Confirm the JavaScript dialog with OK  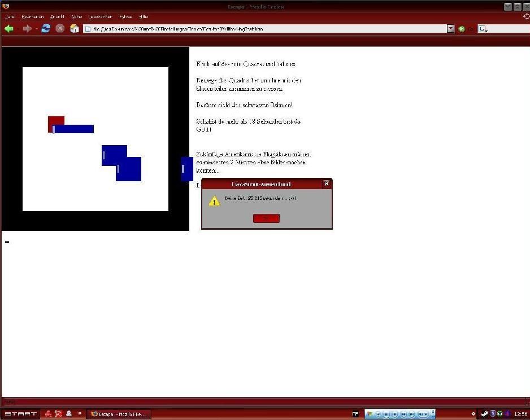click(266, 218)
